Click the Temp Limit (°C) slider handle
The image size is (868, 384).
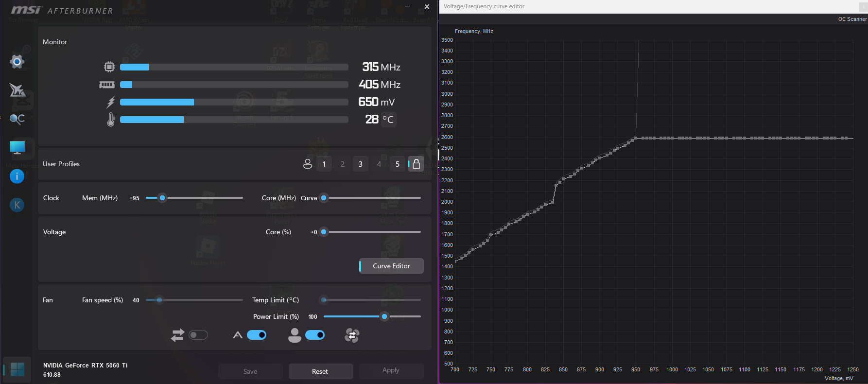[x=324, y=300]
